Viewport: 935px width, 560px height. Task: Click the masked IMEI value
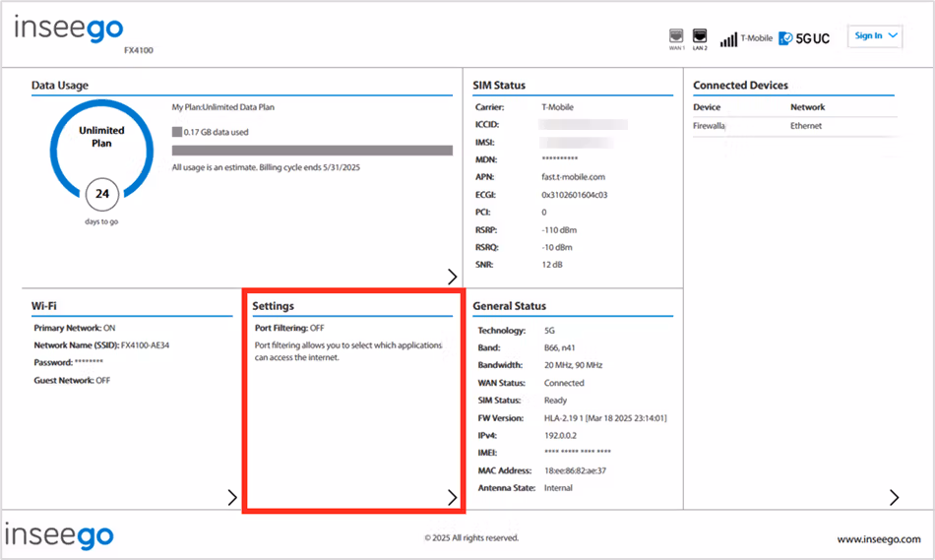point(577,452)
